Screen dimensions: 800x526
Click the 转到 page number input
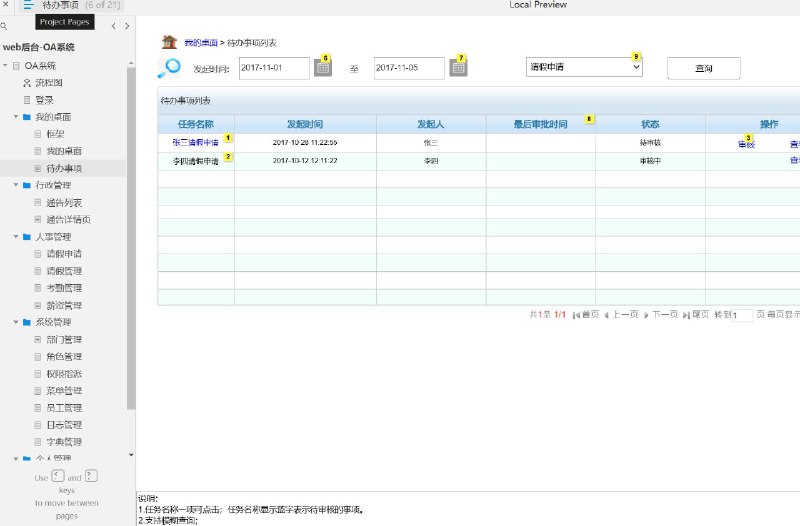click(742, 315)
